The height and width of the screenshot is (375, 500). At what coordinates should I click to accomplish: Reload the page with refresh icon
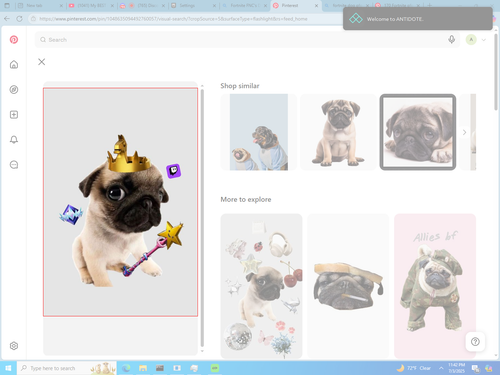pos(20,19)
